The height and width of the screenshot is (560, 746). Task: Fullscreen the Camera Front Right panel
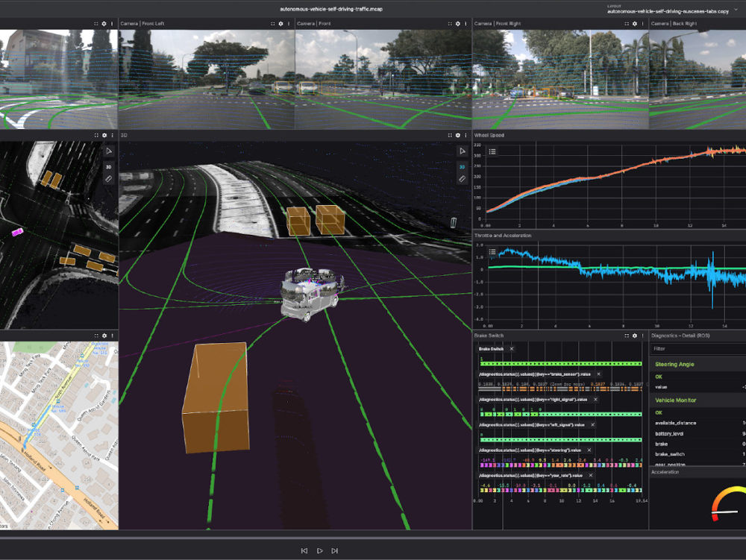(627, 23)
